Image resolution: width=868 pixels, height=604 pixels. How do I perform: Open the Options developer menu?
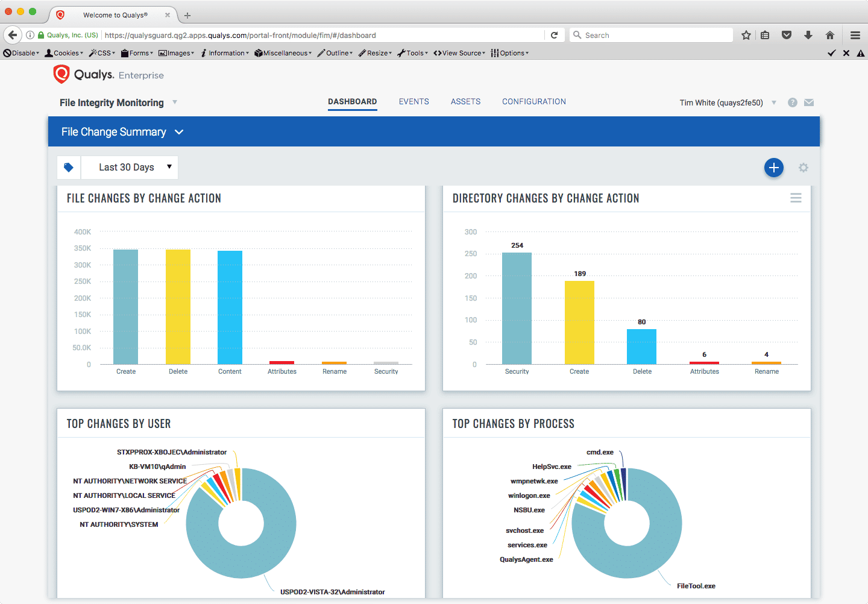click(x=509, y=53)
